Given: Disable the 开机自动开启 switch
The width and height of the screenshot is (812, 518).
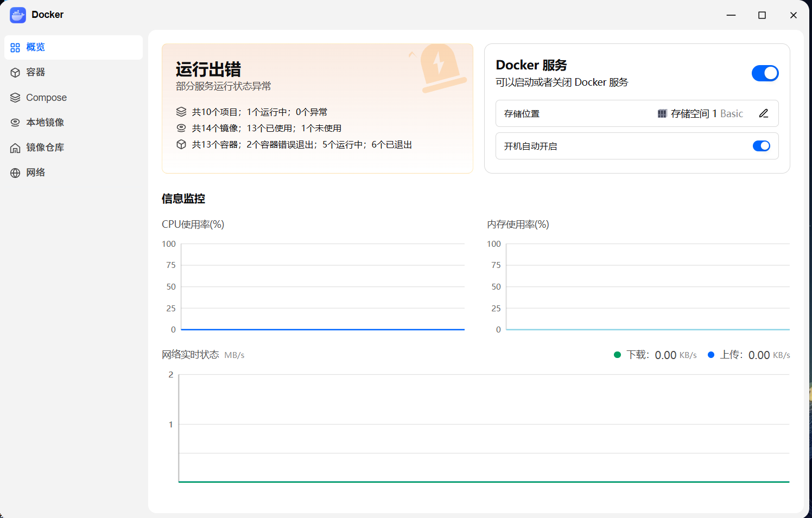Looking at the screenshot, I should pos(762,146).
